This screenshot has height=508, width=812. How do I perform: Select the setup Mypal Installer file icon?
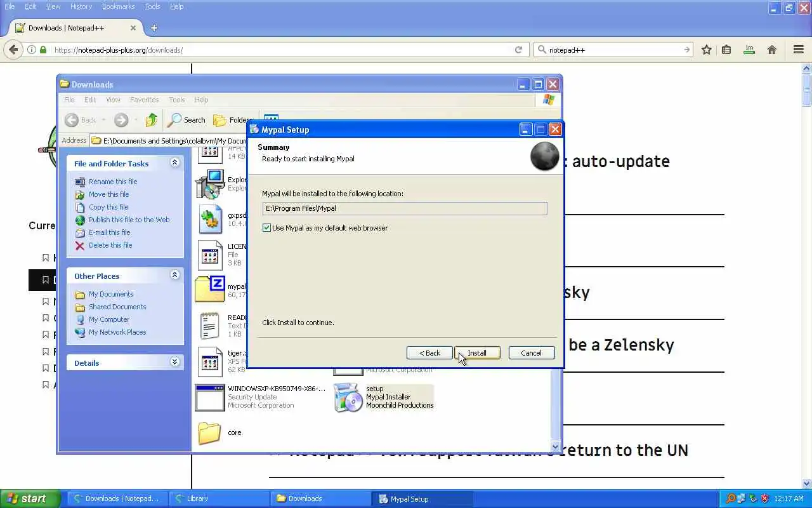pyautogui.click(x=348, y=398)
